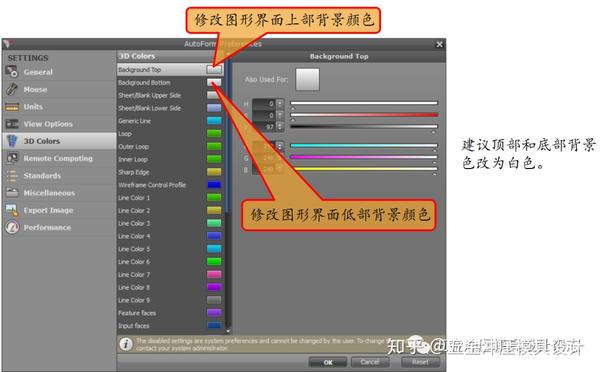Open the Standards settings page
600x372 pixels.
tap(59, 176)
